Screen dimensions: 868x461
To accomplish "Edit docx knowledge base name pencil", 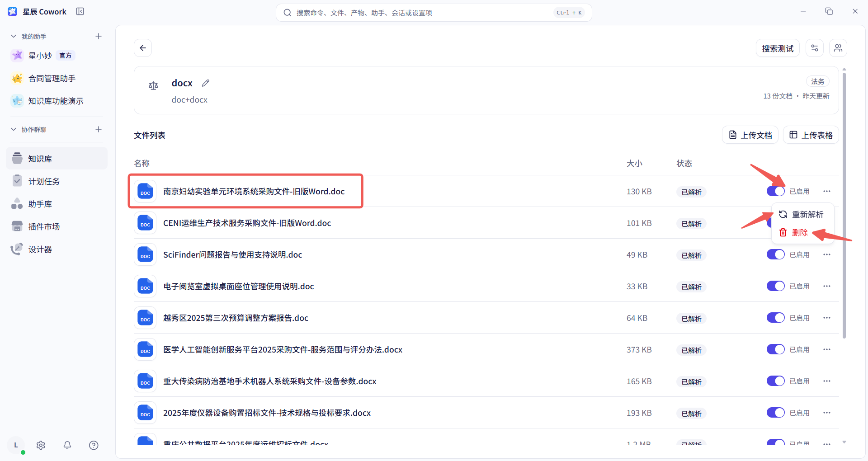I will tap(206, 83).
